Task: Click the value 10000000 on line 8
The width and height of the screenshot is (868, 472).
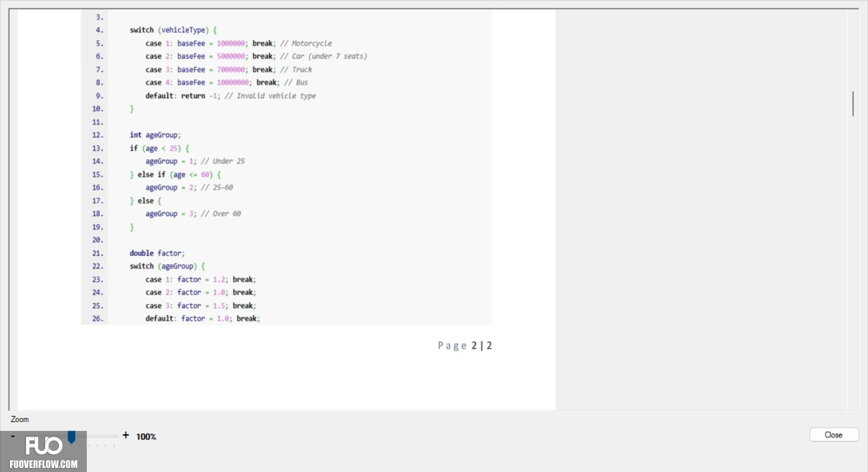Action: 233,82
